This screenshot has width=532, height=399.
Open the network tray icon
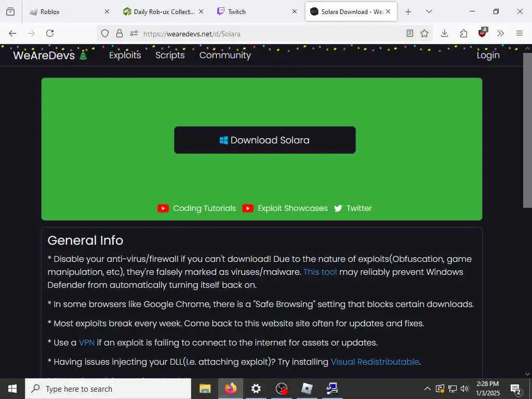pos(453,389)
